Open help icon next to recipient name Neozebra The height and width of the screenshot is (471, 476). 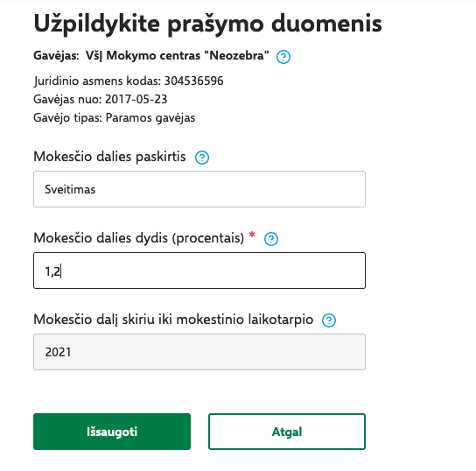pos(283,57)
